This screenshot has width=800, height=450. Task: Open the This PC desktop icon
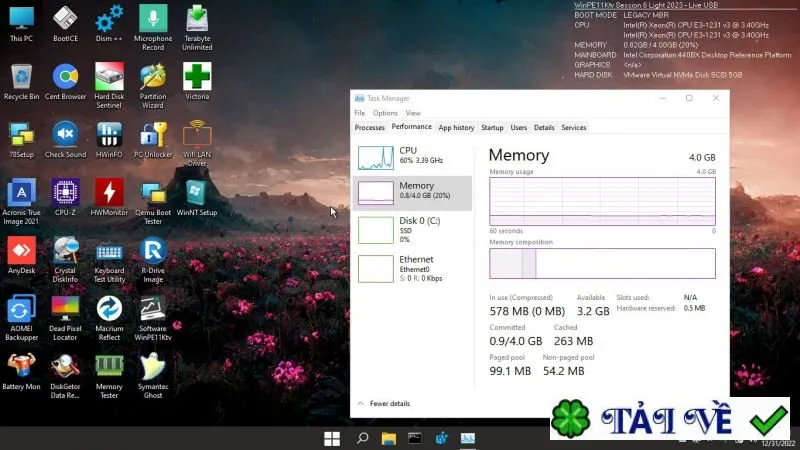tap(21, 23)
